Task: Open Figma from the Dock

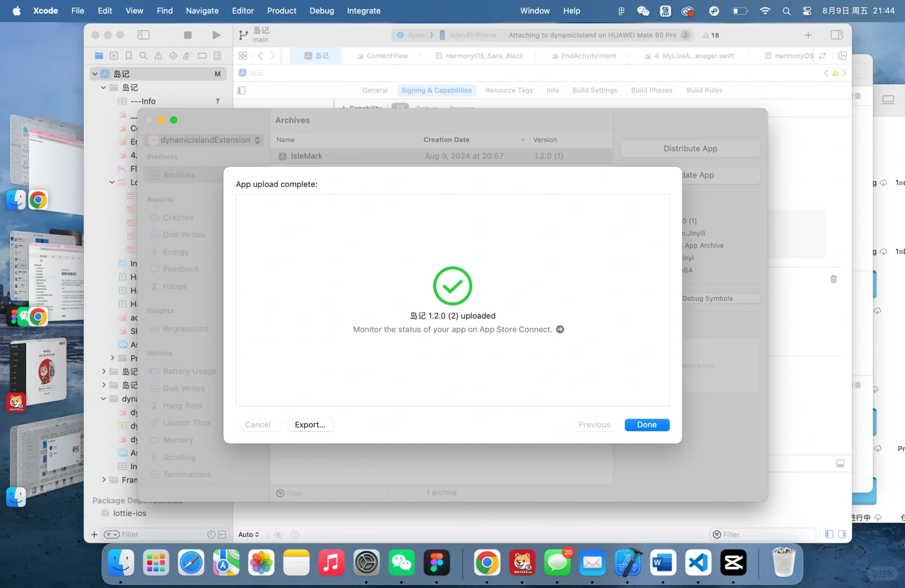Action: coord(437,562)
